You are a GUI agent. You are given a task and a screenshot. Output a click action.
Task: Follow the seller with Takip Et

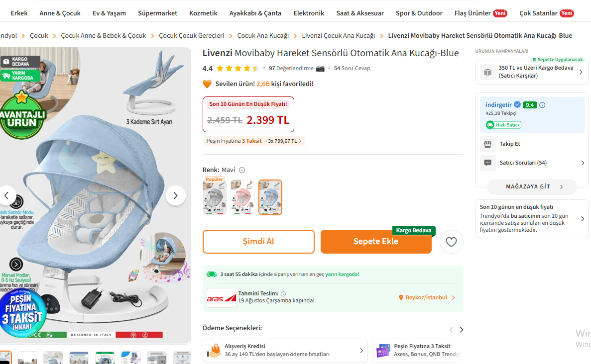tap(509, 144)
